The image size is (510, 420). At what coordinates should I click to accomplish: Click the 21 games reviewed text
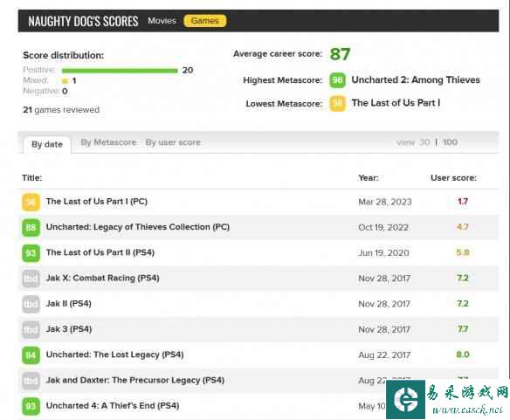61,110
